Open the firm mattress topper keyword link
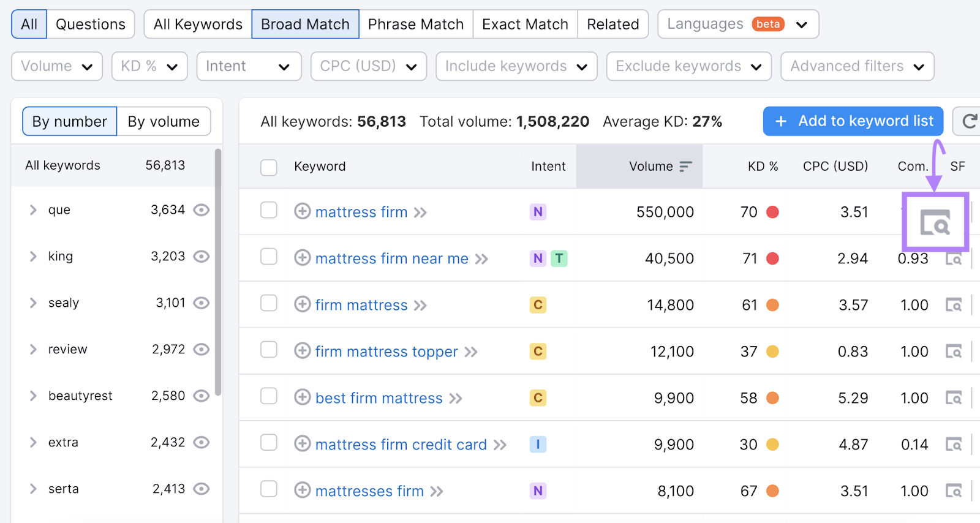 click(x=386, y=352)
